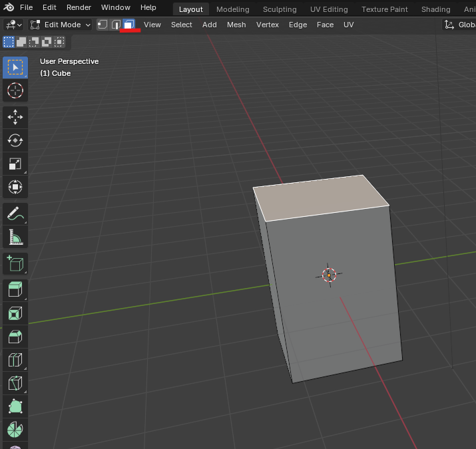Click the Blender logo icon

[x=9, y=7]
